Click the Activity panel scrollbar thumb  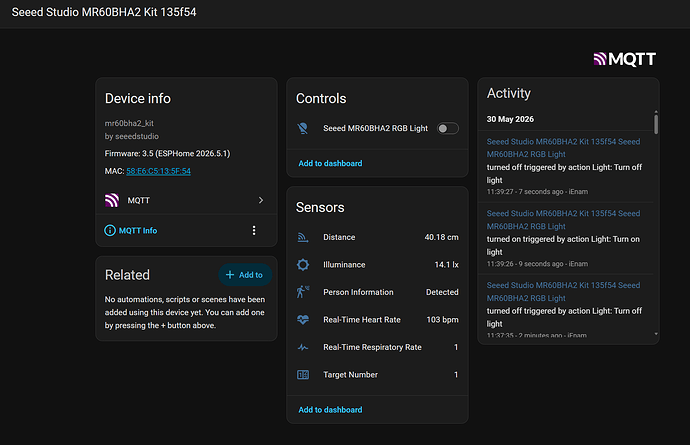coord(656,124)
